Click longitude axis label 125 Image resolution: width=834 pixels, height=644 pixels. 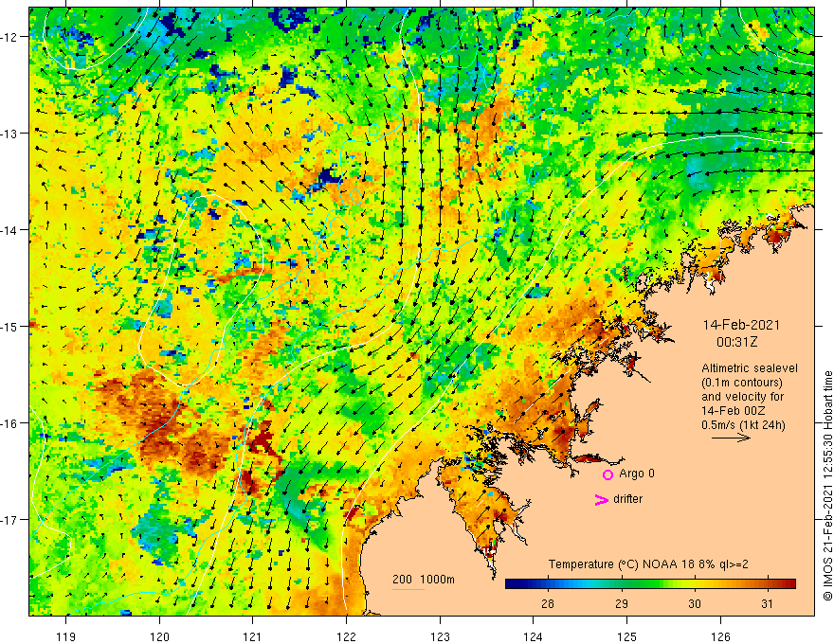(626, 636)
